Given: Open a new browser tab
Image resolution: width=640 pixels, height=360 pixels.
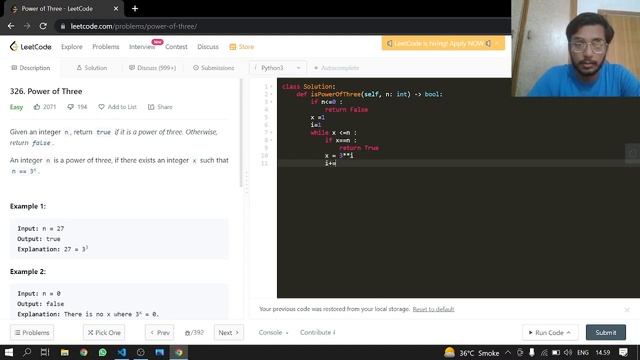Looking at the screenshot, I should pos(135,9).
